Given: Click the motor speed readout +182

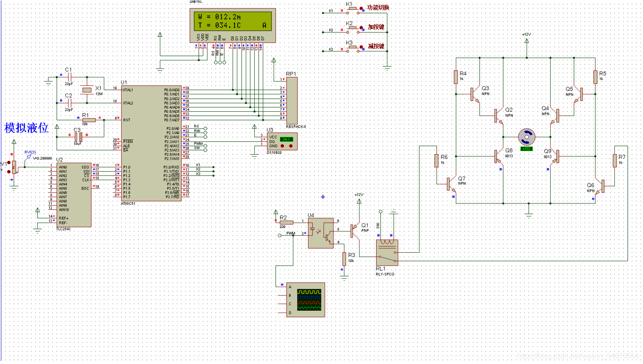Looking at the screenshot, I should (x=527, y=148).
